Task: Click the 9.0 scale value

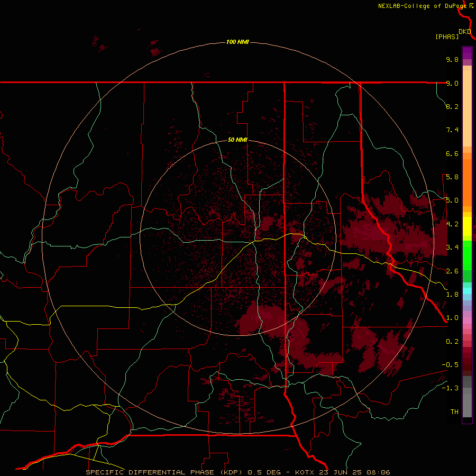Action: pyautogui.click(x=452, y=83)
